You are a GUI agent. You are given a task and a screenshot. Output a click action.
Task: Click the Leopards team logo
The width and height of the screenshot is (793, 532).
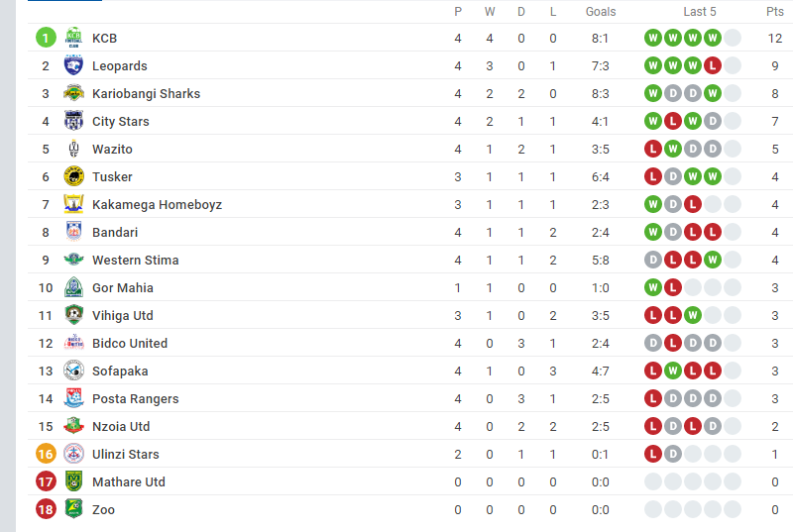(x=73, y=65)
